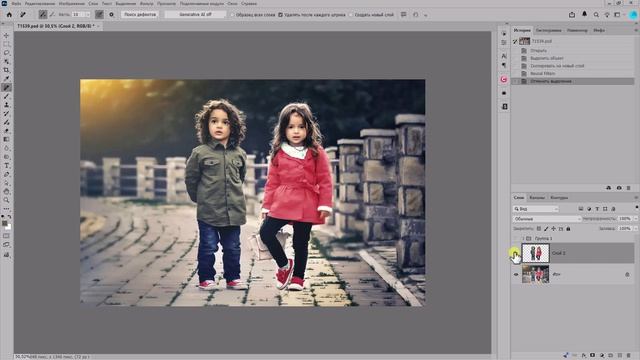The height and width of the screenshot is (360, 640).
Task: Open the brush settings gear icon
Action: tap(111, 15)
